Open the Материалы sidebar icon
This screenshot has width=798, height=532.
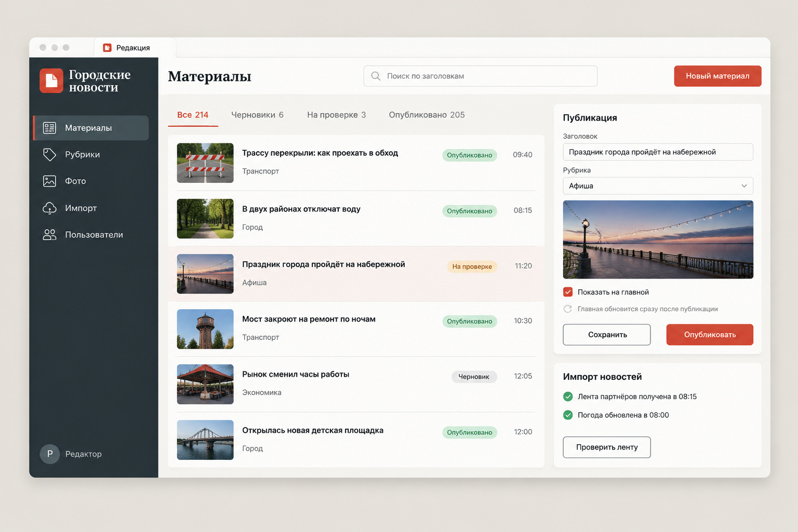click(49, 128)
